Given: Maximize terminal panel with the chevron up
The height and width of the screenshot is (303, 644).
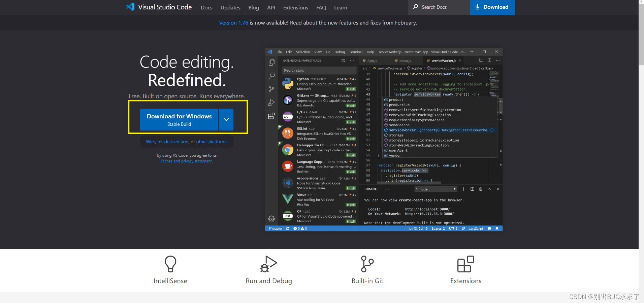Looking at the screenshot, I should click(x=489, y=189).
